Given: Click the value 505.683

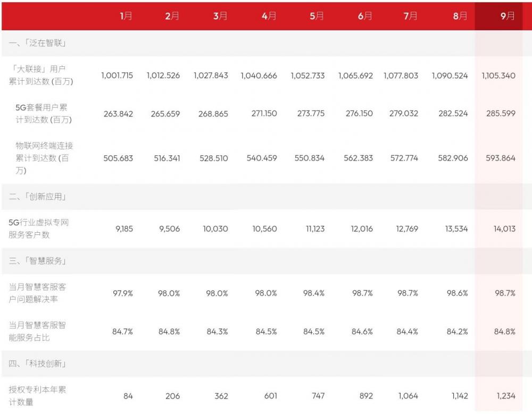Looking at the screenshot, I should [118, 158].
